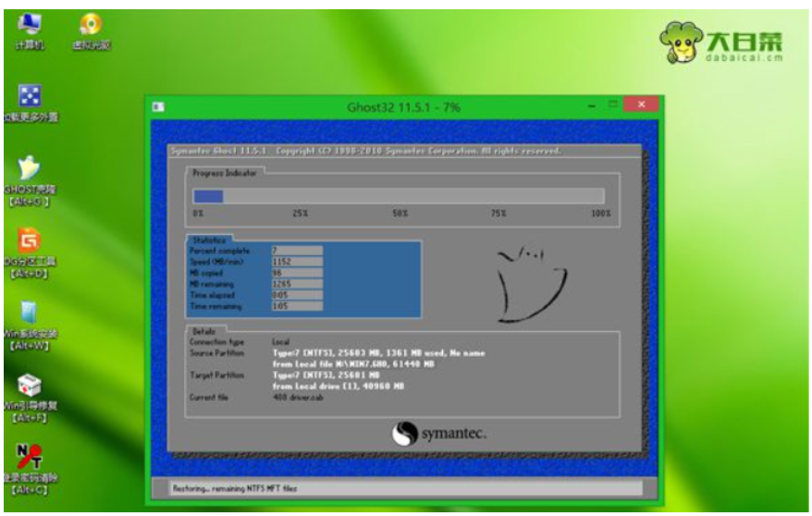Click the Symantec Ghost copyright header line
812x516 pixels.
click(x=365, y=151)
